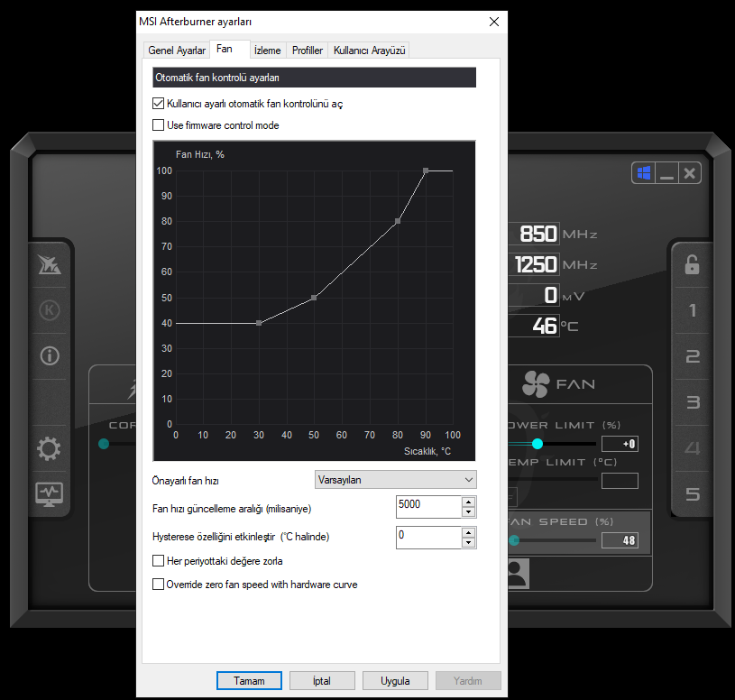Image resolution: width=735 pixels, height=700 pixels.
Task: Switch to the İzleme tab
Action: click(267, 51)
